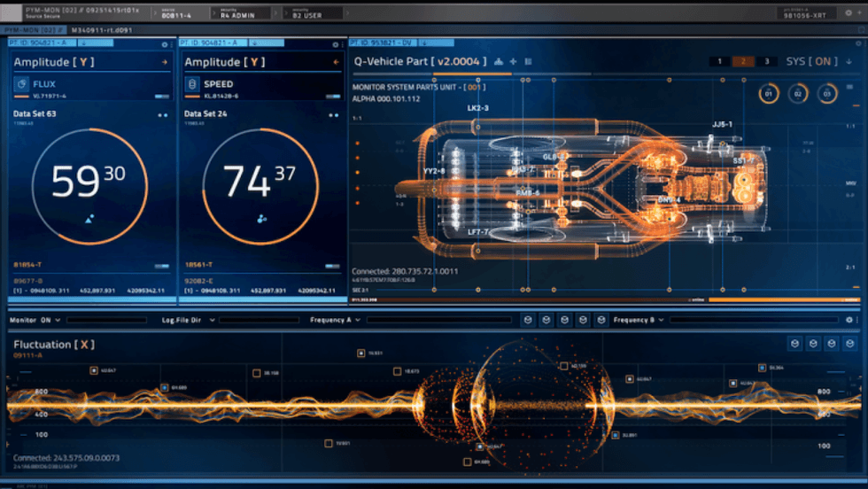Click orange left arrow on SPEED Amplitude header
Viewport: 868px width, 489px height.
336,62
